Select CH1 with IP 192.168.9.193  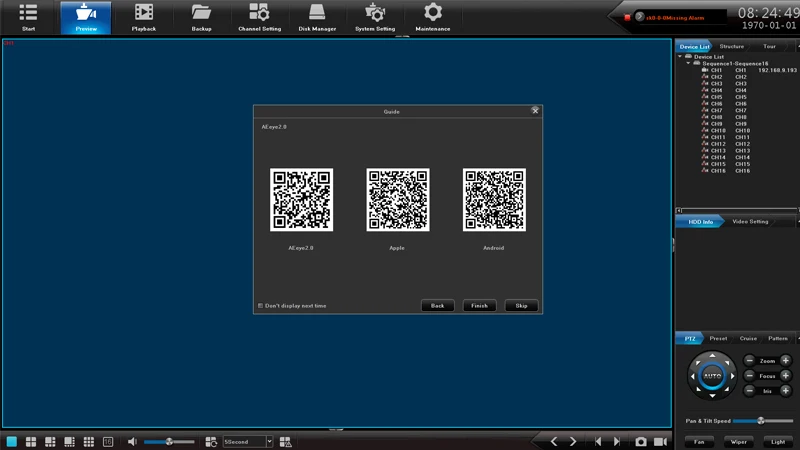(x=749, y=70)
